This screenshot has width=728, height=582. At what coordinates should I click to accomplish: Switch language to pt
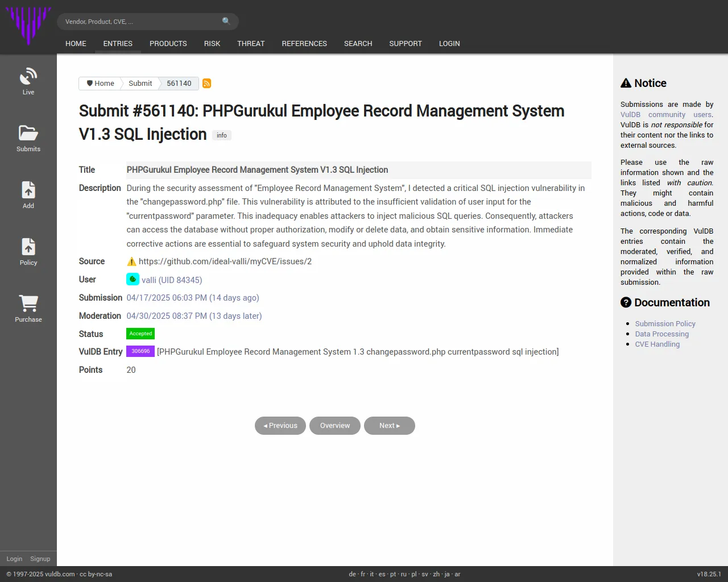393,574
